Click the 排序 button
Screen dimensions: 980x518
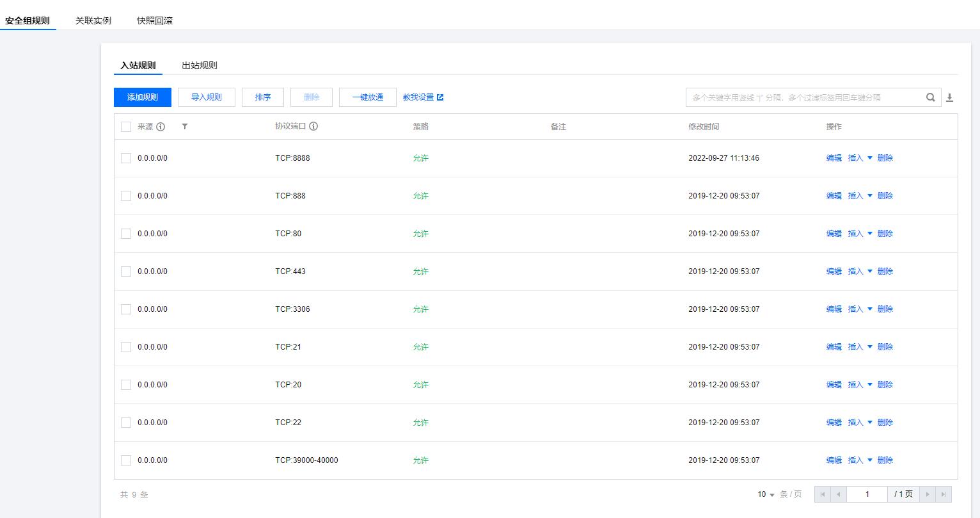click(x=263, y=97)
